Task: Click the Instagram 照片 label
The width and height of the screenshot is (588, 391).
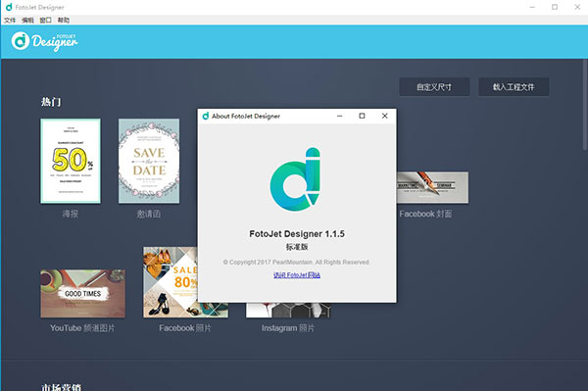Action: pos(288,328)
